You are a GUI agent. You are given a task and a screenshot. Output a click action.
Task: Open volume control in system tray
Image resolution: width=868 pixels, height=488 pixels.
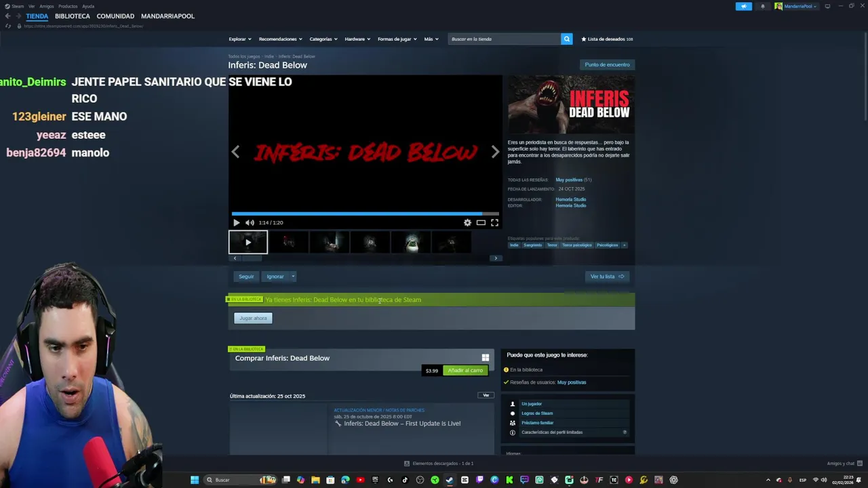point(824,480)
